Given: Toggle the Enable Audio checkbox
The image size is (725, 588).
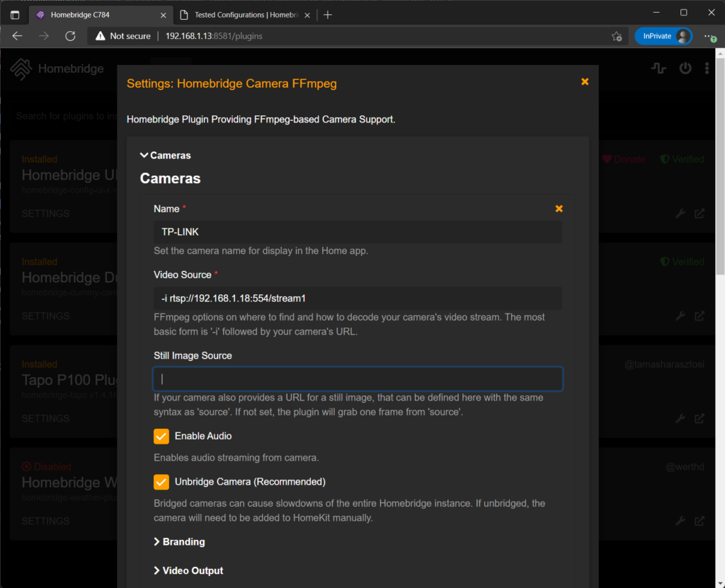Looking at the screenshot, I should 161,436.
